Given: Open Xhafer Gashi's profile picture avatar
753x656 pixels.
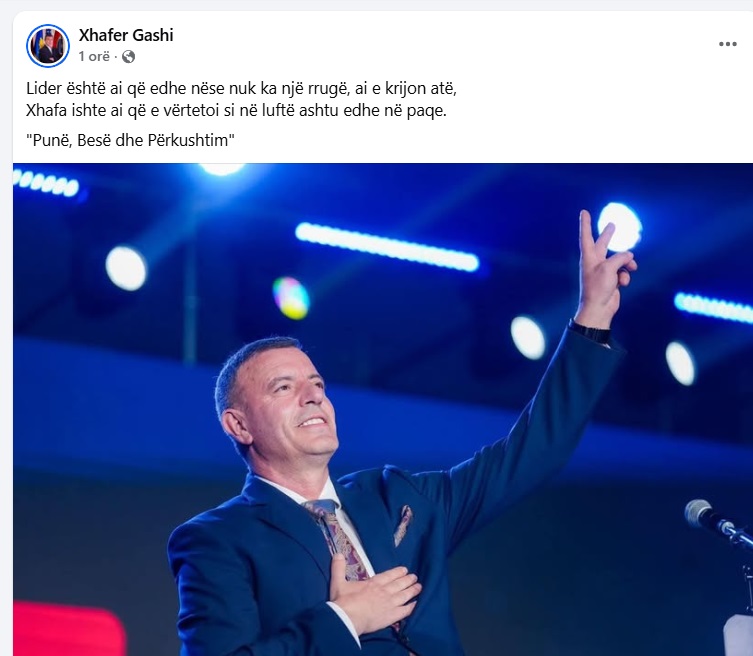Looking at the screenshot, I should pyautogui.click(x=48, y=46).
